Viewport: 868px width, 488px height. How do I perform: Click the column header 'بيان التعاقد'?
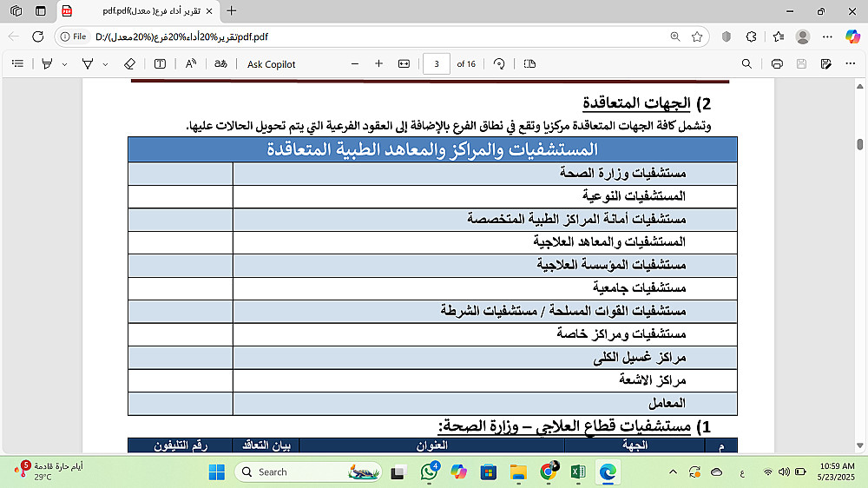point(266,445)
